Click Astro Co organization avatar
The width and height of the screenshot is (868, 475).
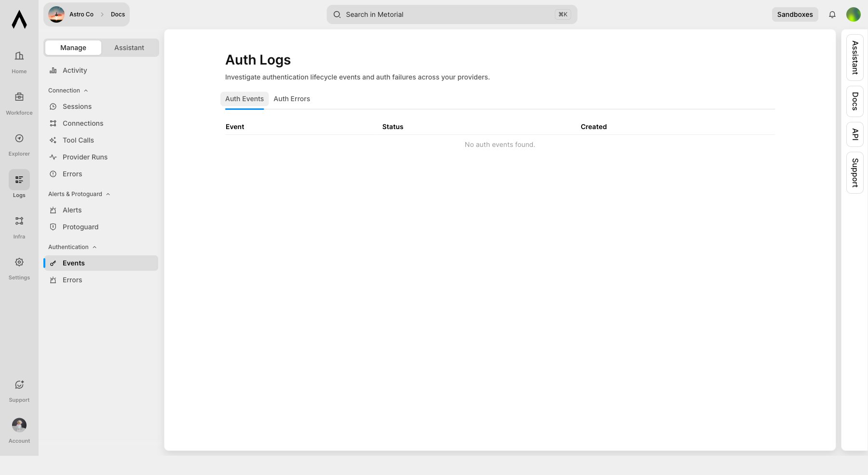coord(56,14)
